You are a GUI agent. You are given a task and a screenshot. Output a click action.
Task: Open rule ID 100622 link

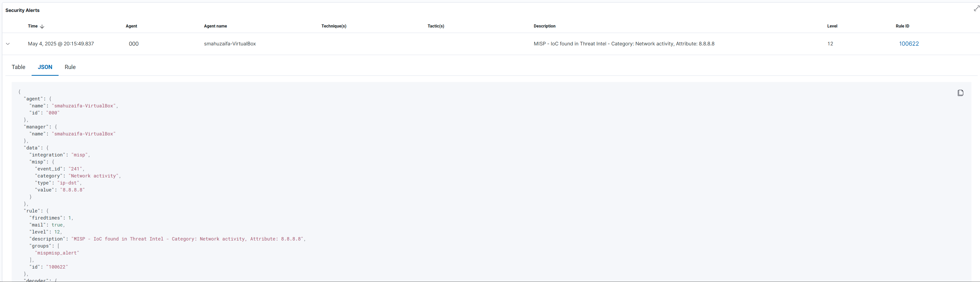[909, 44]
